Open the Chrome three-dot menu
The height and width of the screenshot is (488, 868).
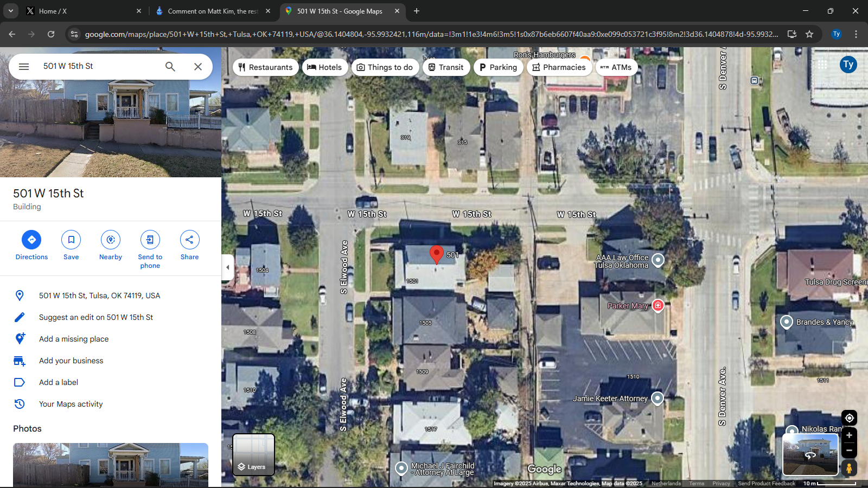[x=856, y=34]
